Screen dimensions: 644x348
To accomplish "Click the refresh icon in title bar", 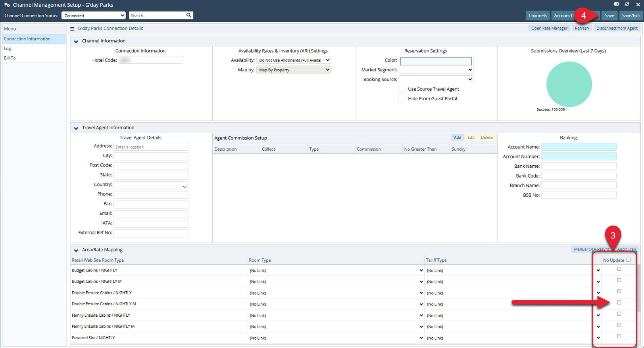I will [x=627, y=4].
